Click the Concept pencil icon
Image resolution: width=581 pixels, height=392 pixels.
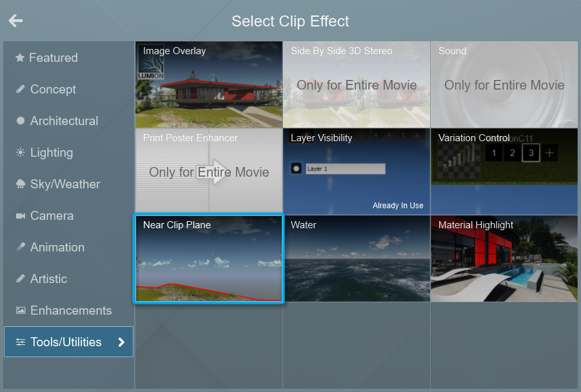point(20,90)
